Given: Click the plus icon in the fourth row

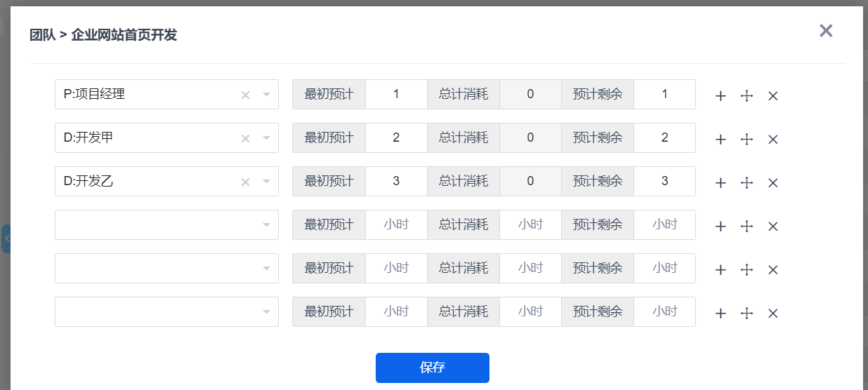Looking at the screenshot, I should (x=721, y=227).
